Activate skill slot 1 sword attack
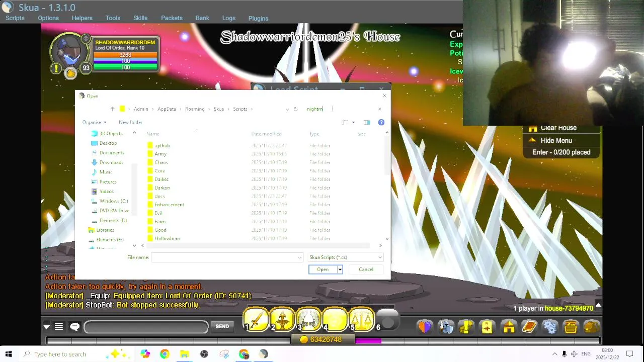Image resolution: width=644 pixels, height=362 pixels. click(x=256, y=320)
